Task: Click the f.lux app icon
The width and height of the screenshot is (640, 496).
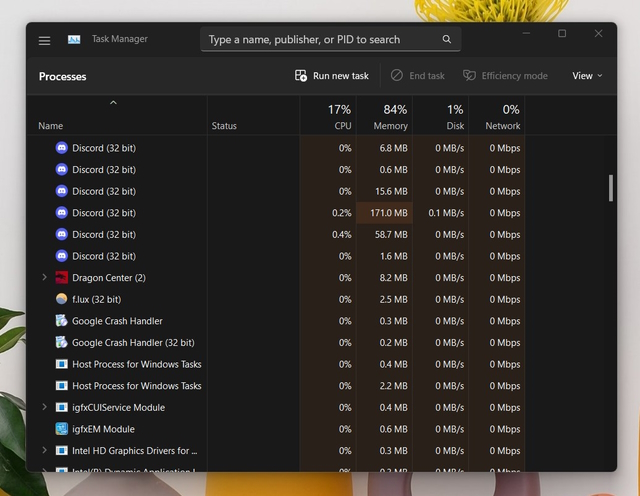Action: (62, 299)
